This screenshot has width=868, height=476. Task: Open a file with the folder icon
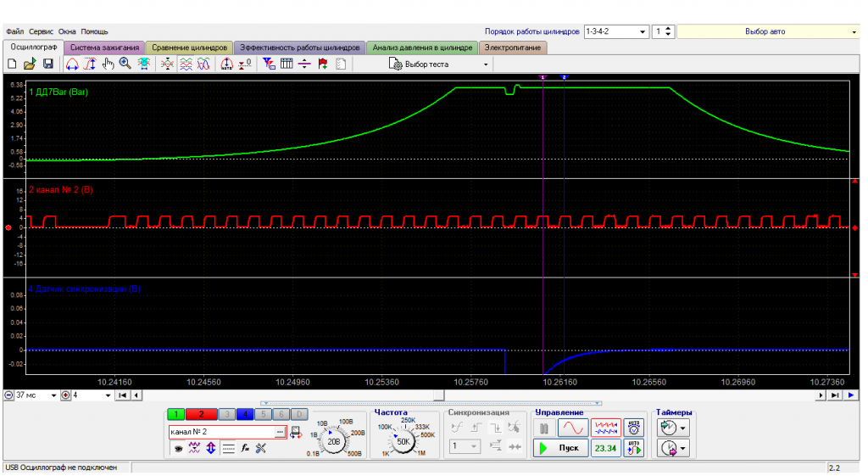pos(30,64)
